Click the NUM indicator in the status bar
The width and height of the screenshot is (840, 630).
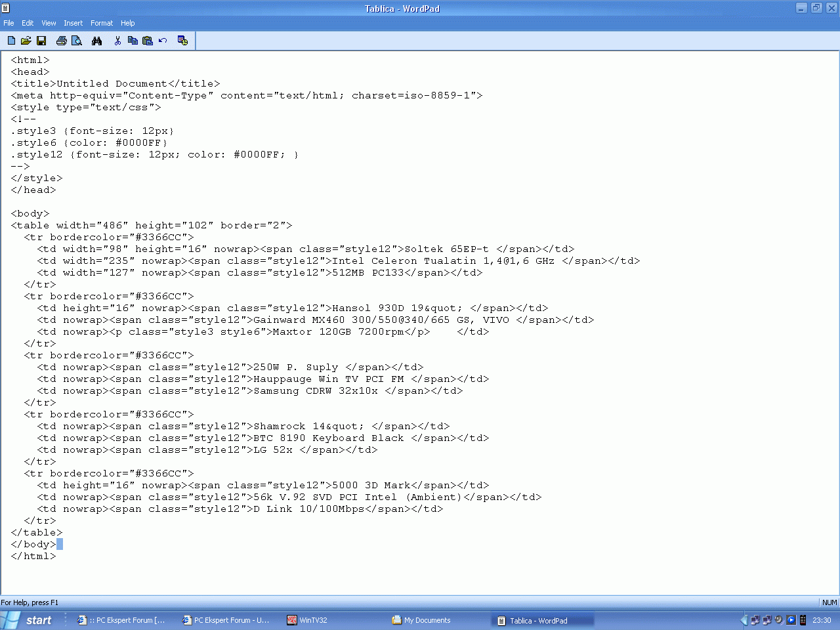pyautogui.click(x=829, y=602)
